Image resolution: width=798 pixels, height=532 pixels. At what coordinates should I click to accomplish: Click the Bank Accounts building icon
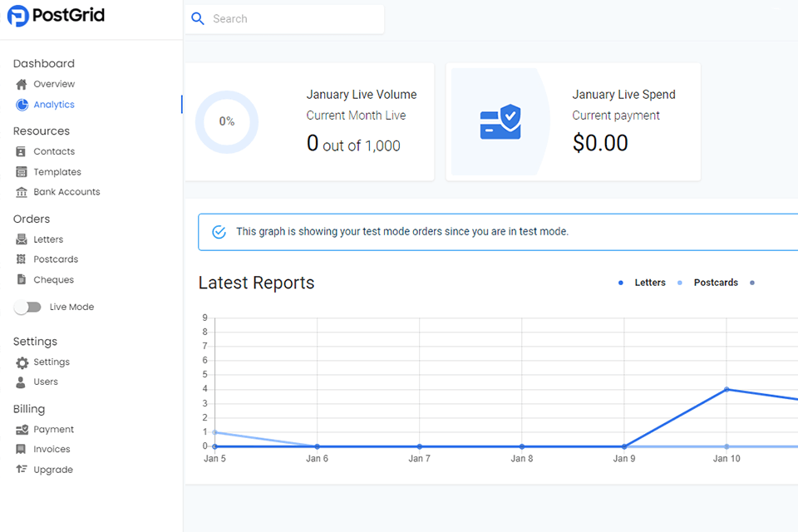coord(22,192)
